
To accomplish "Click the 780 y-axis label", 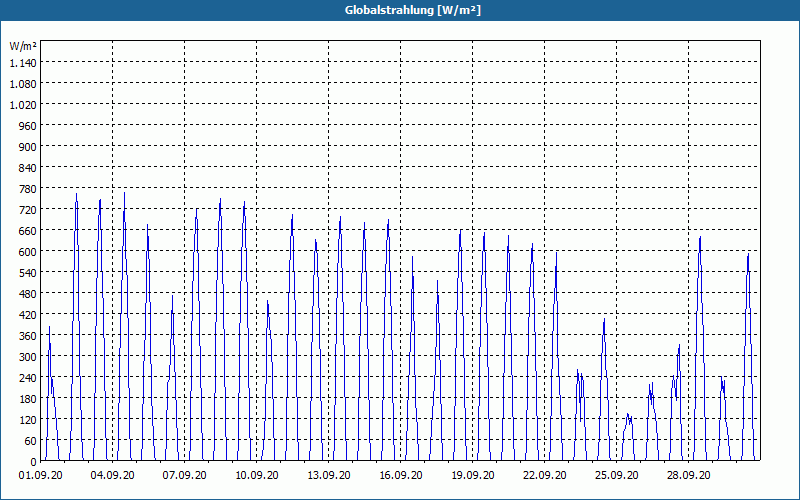I will [28, 189].
